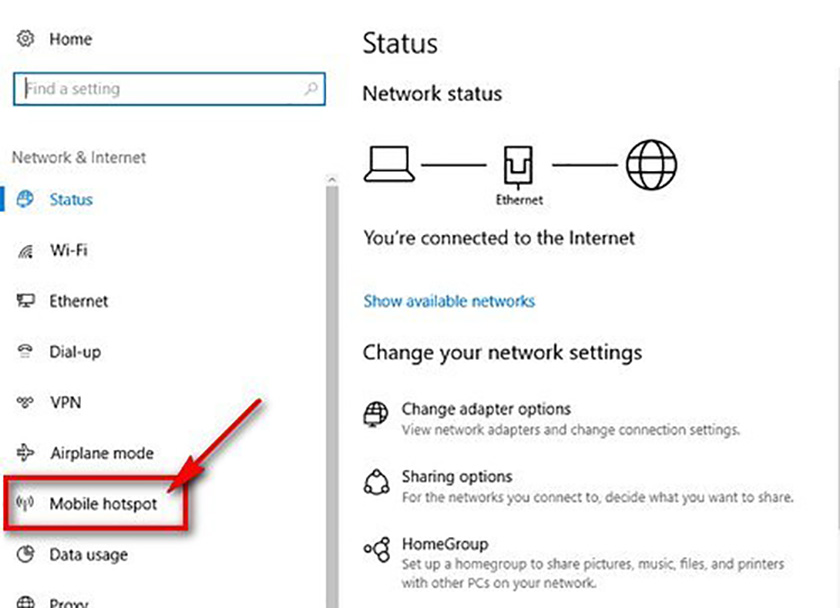
Task: Select the Mobile hotspot icon in sidebar
Action: coord(27,504)
